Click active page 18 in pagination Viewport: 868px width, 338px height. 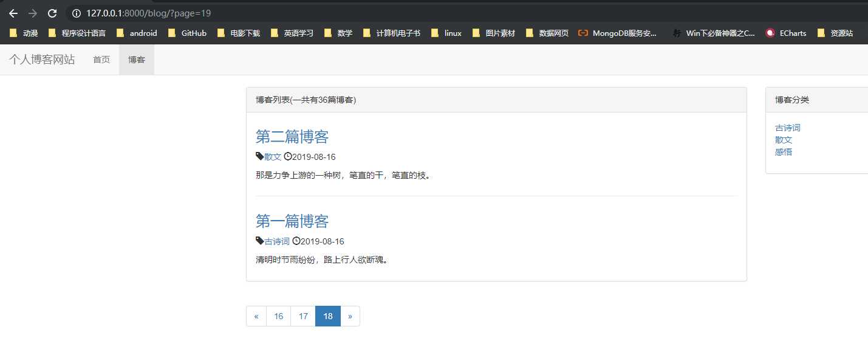[328, 316]
